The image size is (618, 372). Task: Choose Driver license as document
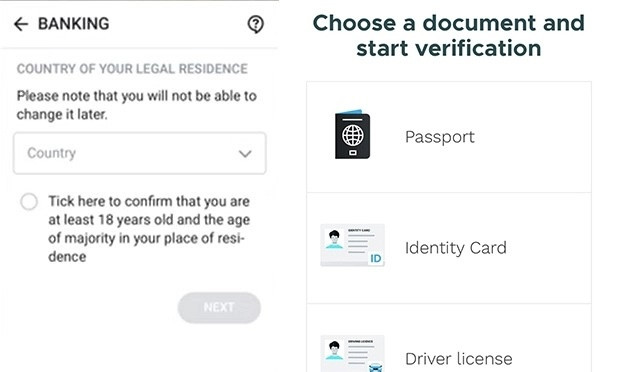[449, 339]
